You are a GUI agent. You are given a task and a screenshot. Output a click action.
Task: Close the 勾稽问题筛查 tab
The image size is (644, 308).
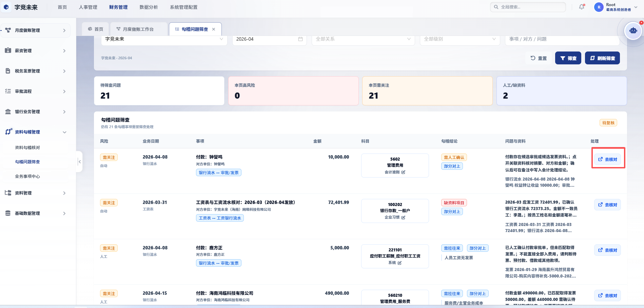(214, 29)
